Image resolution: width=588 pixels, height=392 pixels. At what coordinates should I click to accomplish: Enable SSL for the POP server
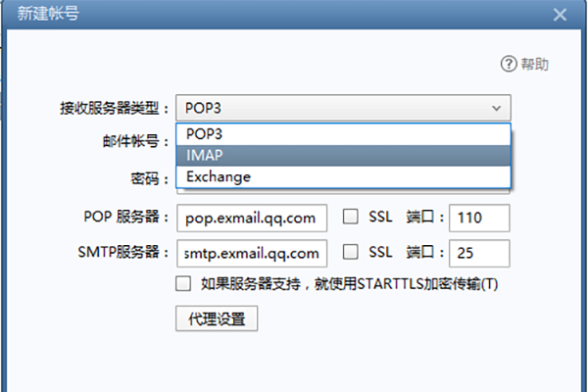[x=350, y=218]
